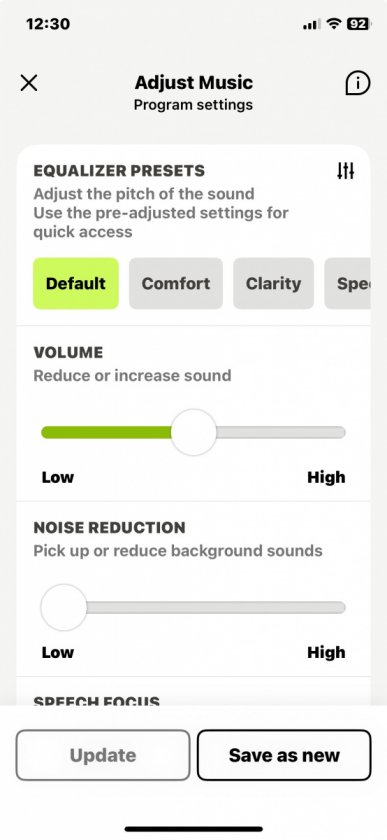Click the Noise Reduction slider knob
The image size is (387, 840).
pos(64,608)
